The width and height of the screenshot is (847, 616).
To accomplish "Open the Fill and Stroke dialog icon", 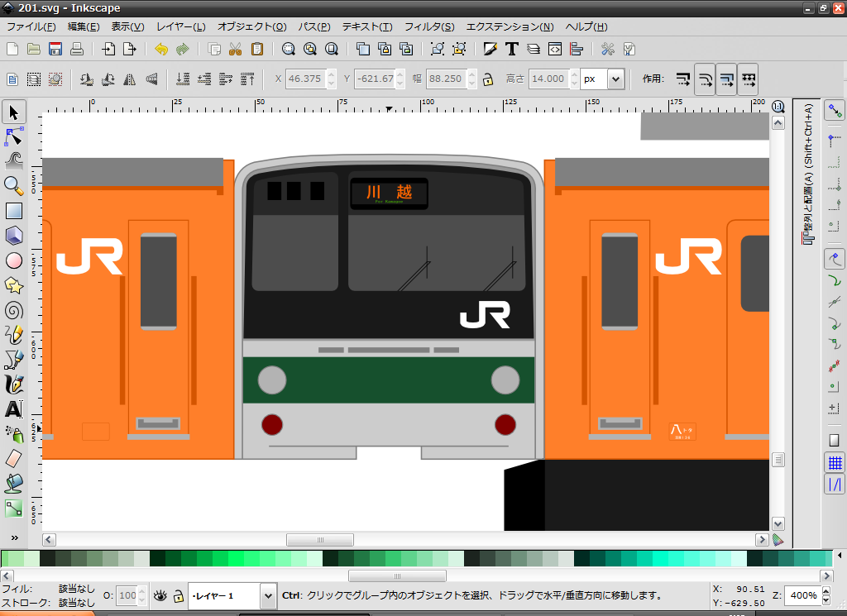I will [x=490, y=49].
